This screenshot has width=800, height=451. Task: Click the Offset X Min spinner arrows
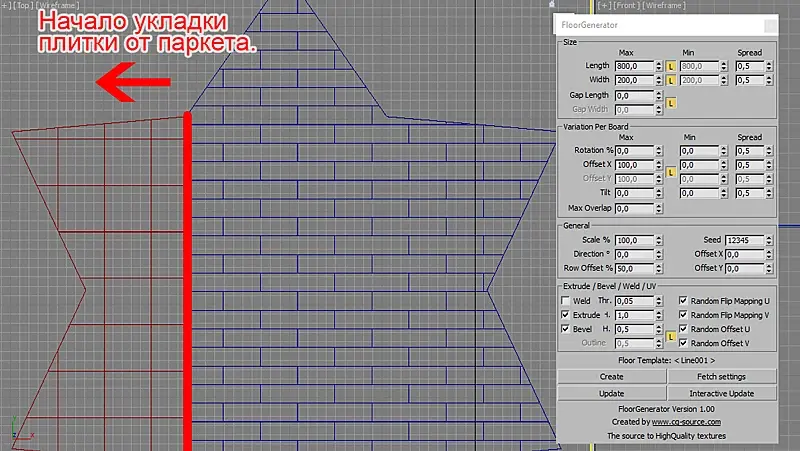(723, 165)
